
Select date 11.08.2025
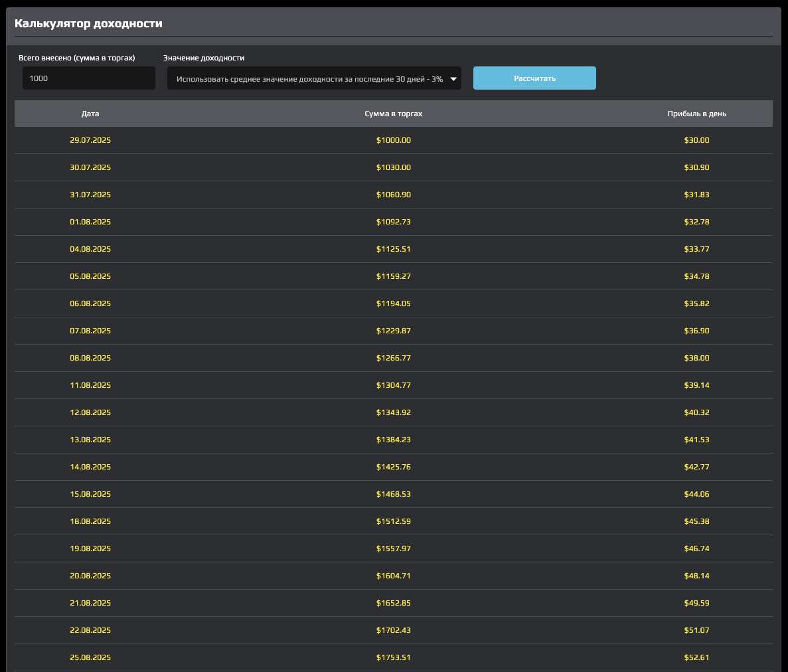[90, 385]
